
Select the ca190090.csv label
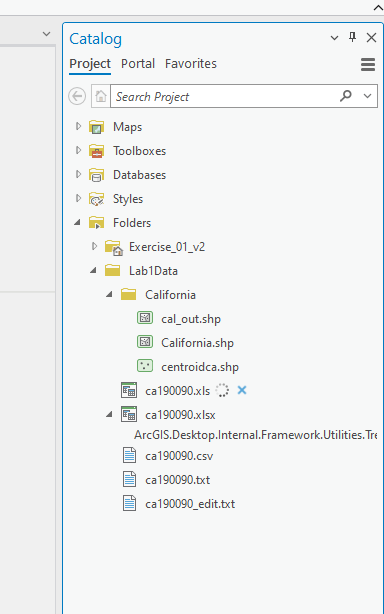(x=179, y=456)
